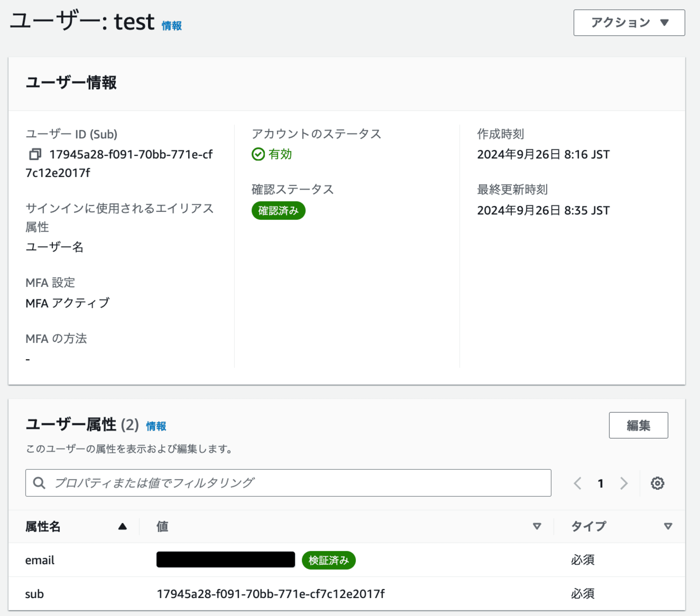Screen dimensions: 700x616
Task: Select page number 1 in pagination
Action: click(601, 483)
